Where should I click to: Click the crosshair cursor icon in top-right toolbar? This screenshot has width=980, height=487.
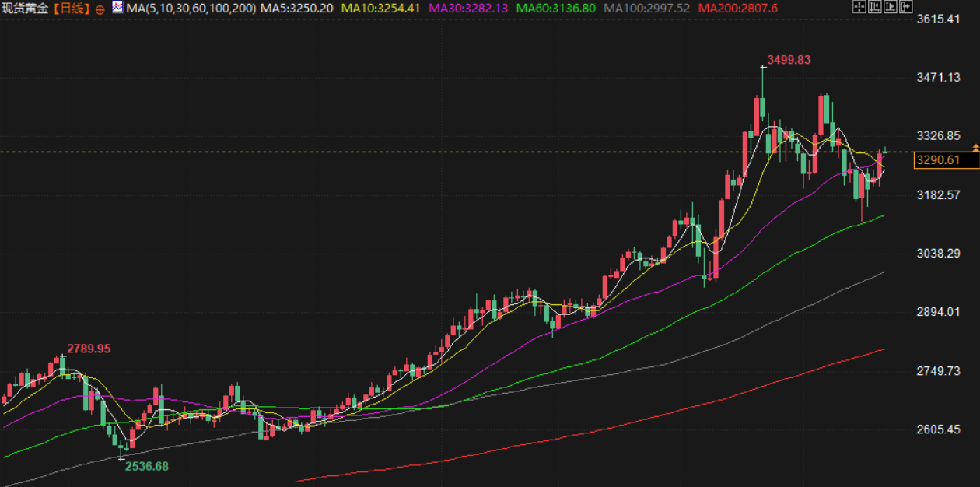coord(859,8)
